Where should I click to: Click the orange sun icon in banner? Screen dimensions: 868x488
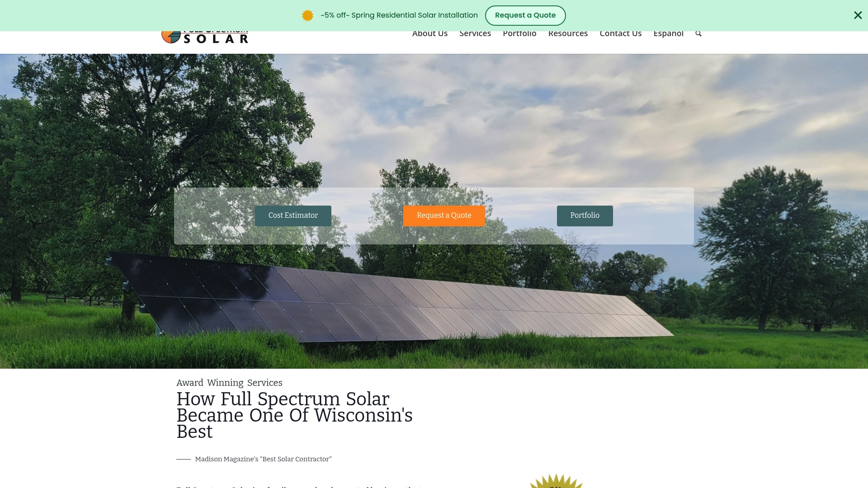(x=307, y=15)
